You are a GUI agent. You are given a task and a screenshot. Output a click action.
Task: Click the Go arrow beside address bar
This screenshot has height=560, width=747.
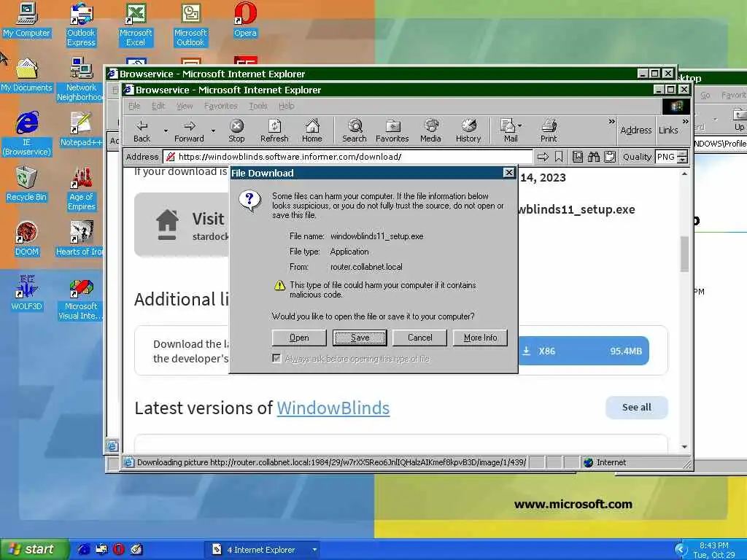point(543,157)
